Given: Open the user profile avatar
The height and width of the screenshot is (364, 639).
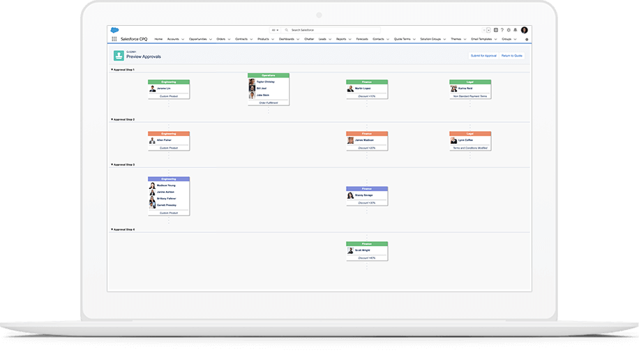Looking at the screenshot, I should (524, 30).
